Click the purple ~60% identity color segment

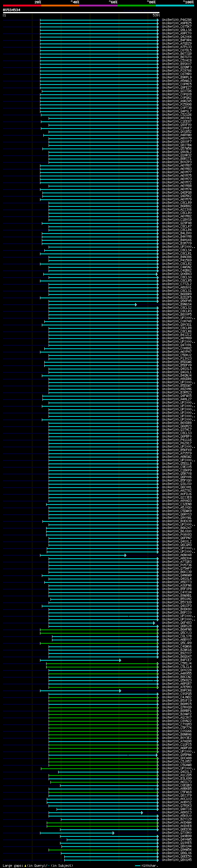[x=99, y=6]
